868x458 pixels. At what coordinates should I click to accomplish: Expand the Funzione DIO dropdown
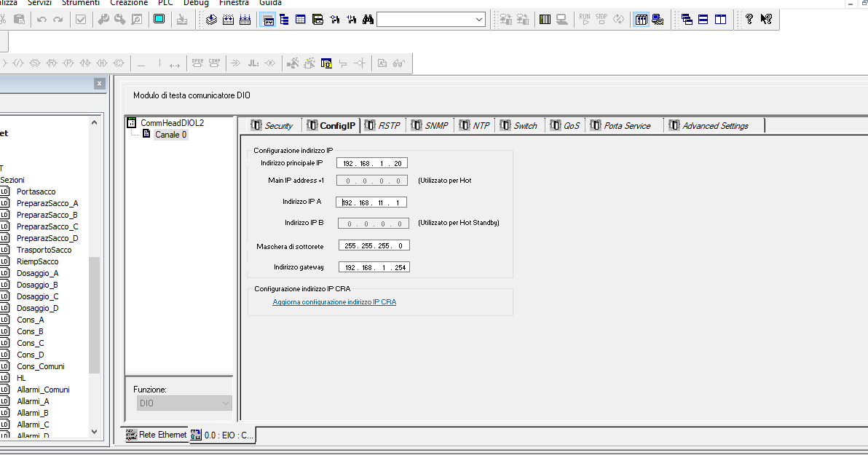point(184,403)
